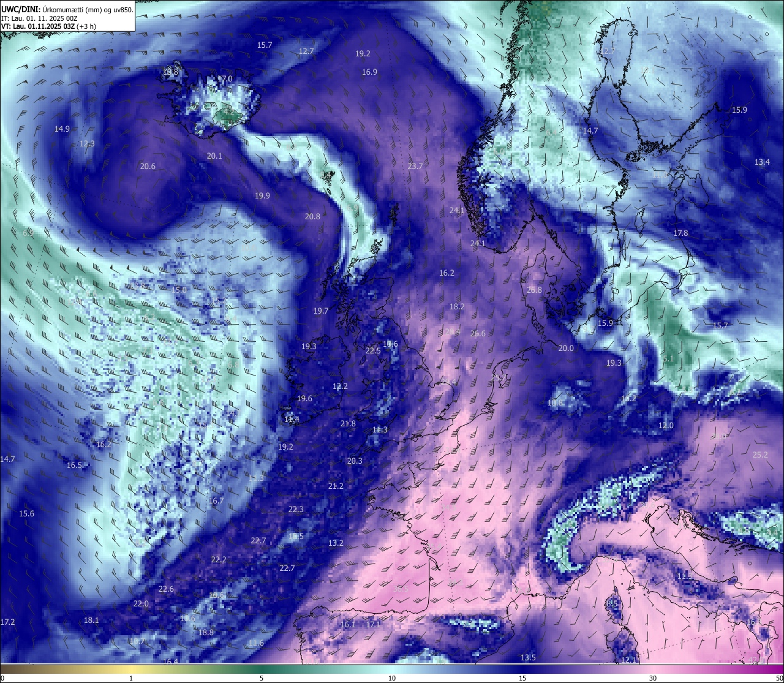The width and height of the screenshot is (784, 683).
Task: Select the 18.1 value in the southwest
Action: tap(91, 620)
